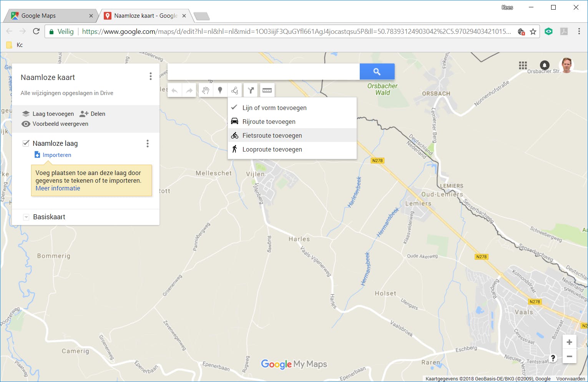This screenshot has height=382, width=588.
Task: Open the Meer informatie link
Action: pyautogui.click(x=58, y=188)
